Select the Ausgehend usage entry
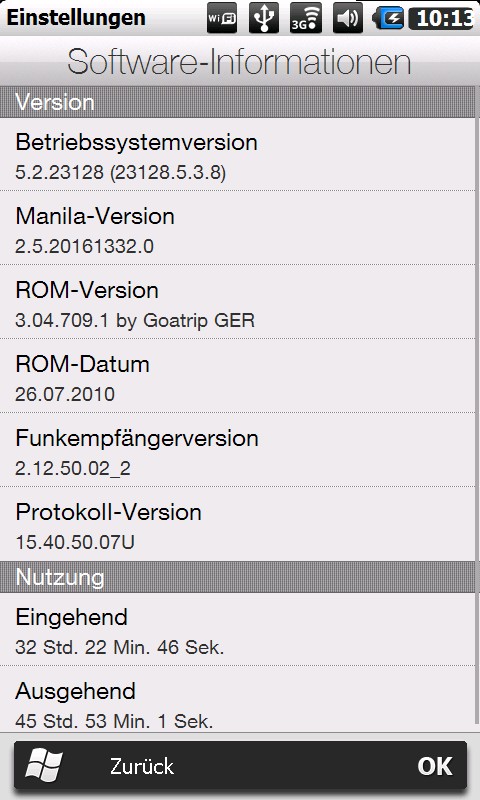The image size is (480, 800). point(238,699)
